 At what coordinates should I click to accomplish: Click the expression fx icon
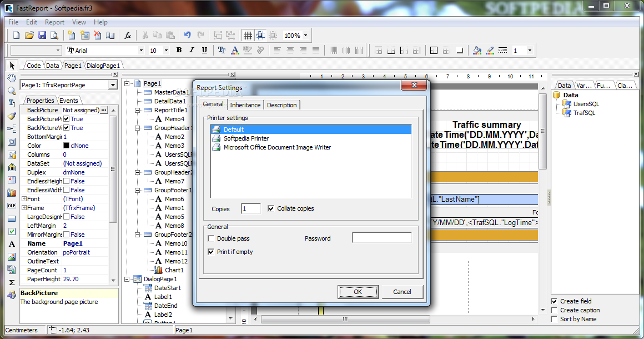[x=128, y=36]
